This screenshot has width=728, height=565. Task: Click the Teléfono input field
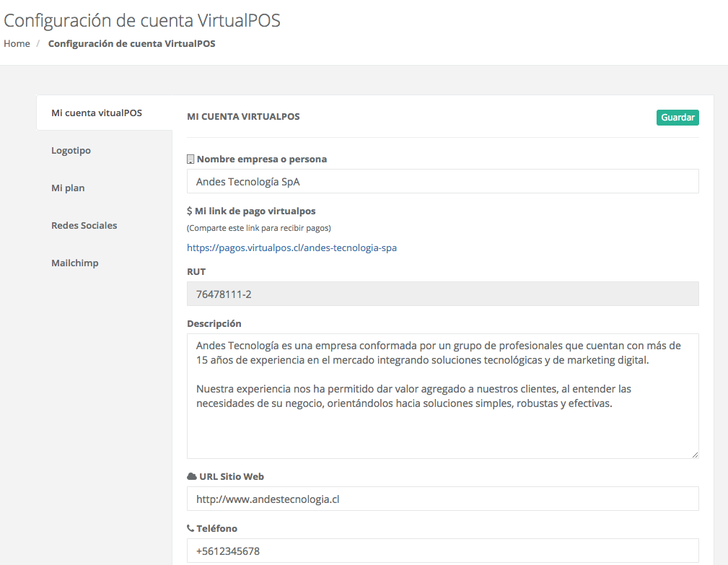(x=442, y=551)
